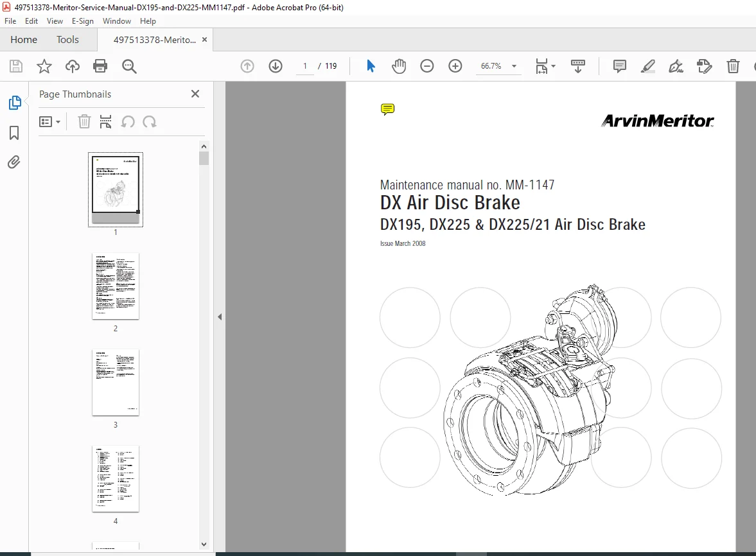Select page 2 thumbnail

(116, 286)
